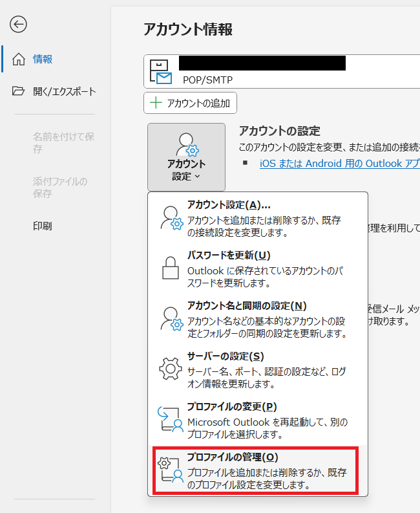
Task: Open the POP/SMTP account selector
Action: [281, 71]
